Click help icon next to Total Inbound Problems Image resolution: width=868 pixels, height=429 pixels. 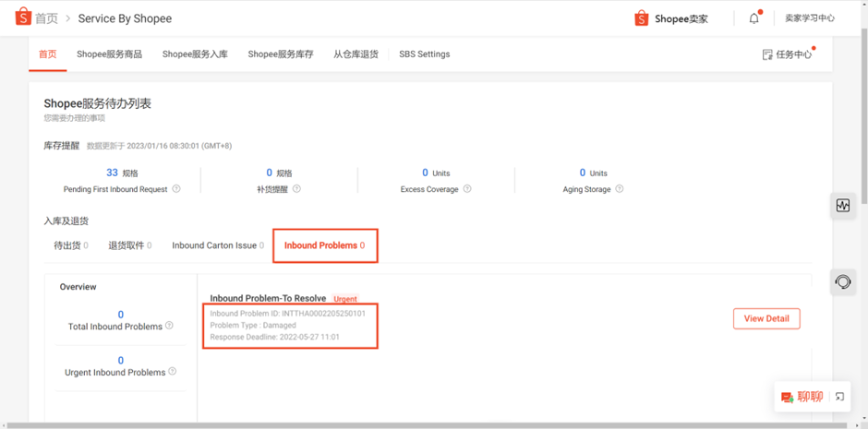(x=169, y=326)
